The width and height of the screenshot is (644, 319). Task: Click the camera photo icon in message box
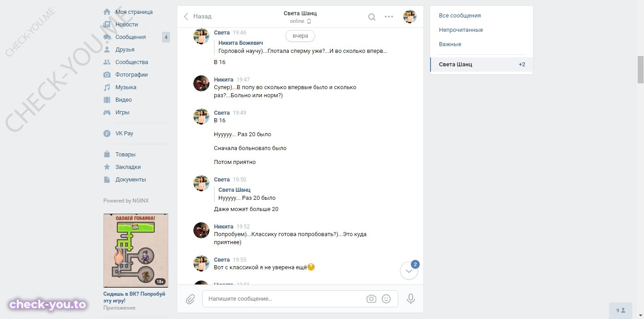(371, 299)
